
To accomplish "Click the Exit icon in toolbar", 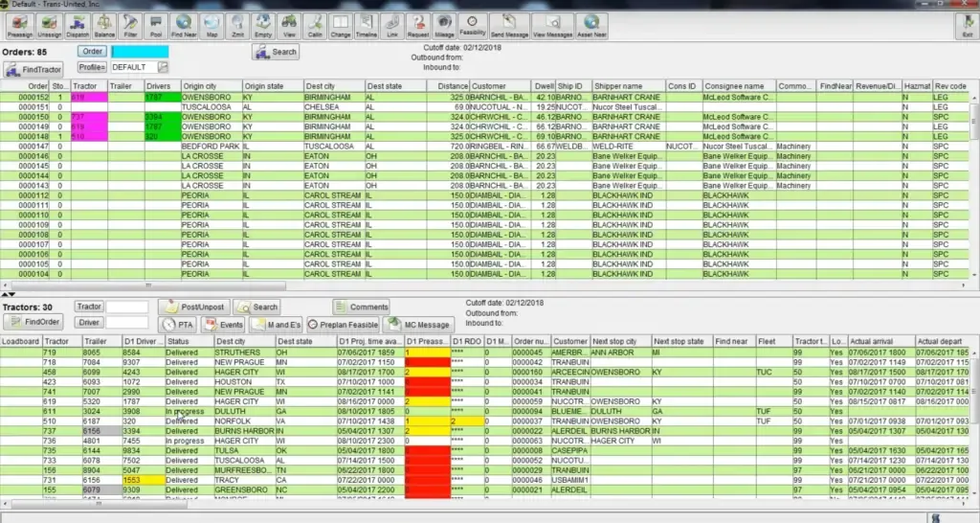I will 968,26.
